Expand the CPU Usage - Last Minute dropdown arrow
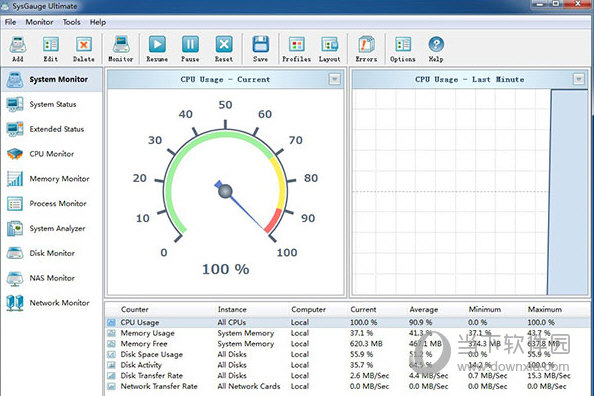The width and height of the screenshot is (594, 396). pyautogui.click(x=578, y=79)
